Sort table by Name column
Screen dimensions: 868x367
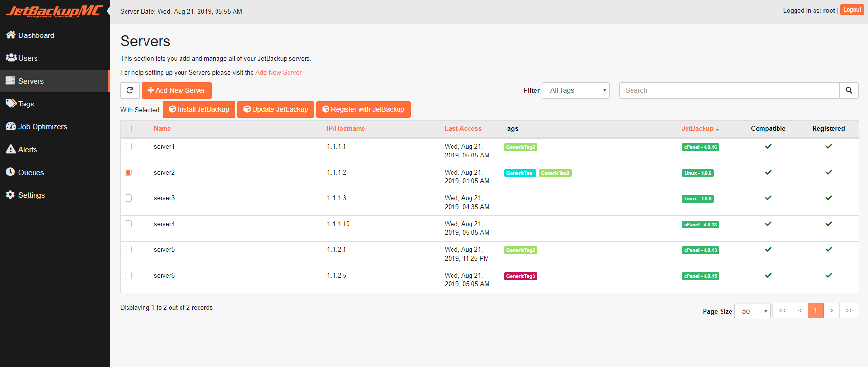tap(162, 129)
